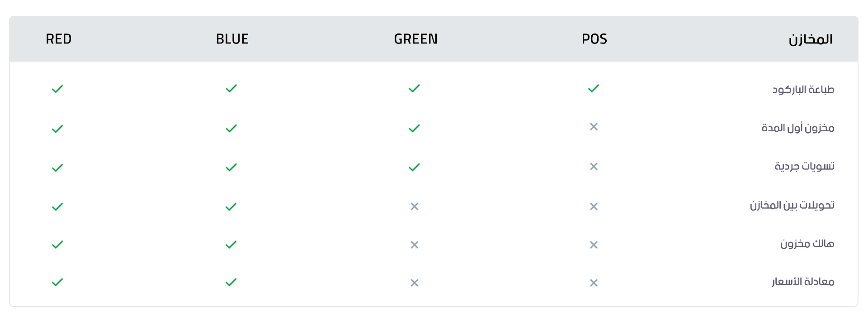This screenshot has height=321, width=868.
Task: Click the POS checkmark for طباعة الباركود
Action: [x=594, y=88]
